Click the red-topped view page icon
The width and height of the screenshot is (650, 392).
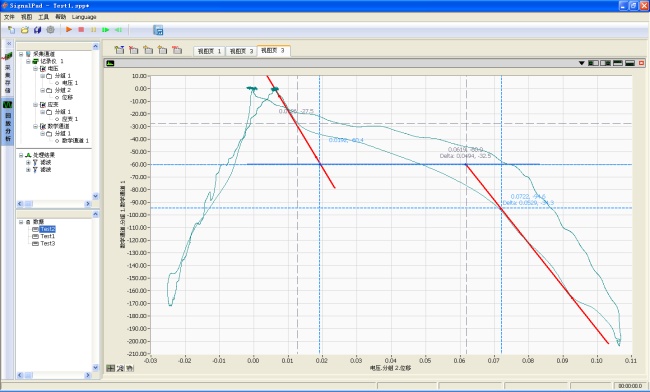click(177, 50)
